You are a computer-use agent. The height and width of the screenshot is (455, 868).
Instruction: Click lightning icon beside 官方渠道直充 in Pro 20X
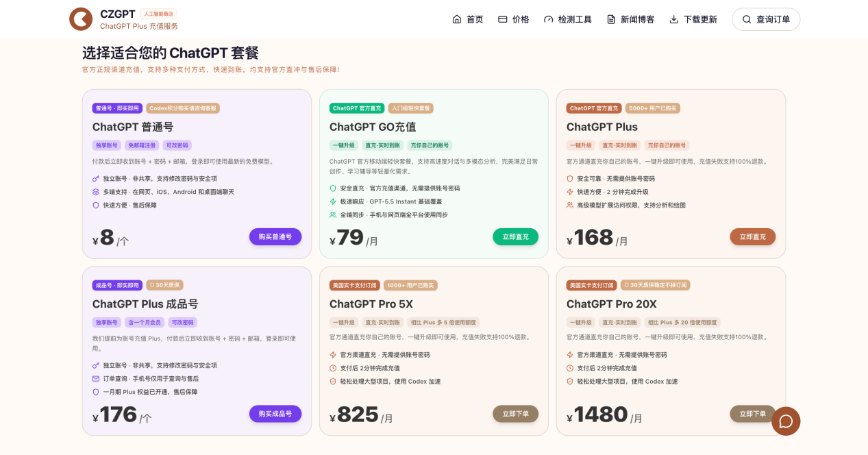pos(570,355)
